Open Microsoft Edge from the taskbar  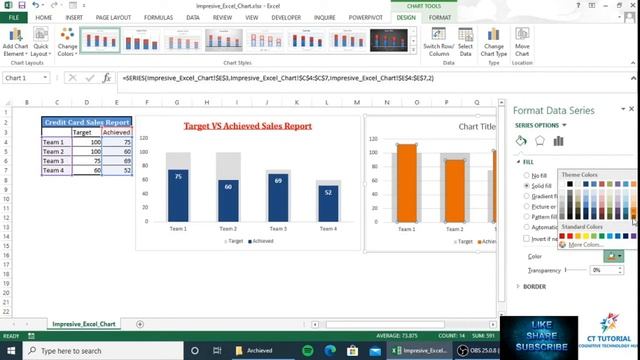[330, 350]
